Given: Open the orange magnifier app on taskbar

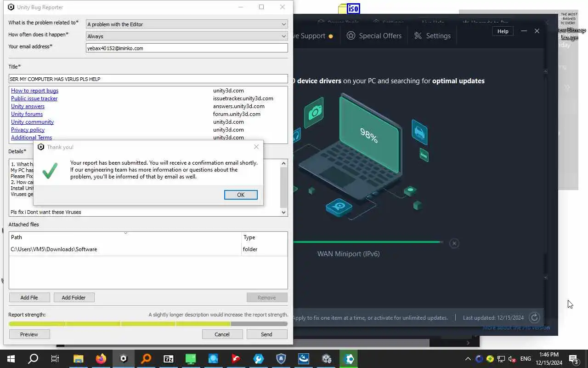Looking at the screenshot, I should [146, 359].
